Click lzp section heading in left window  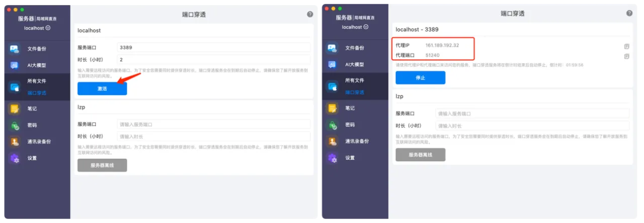click(81, 107)
